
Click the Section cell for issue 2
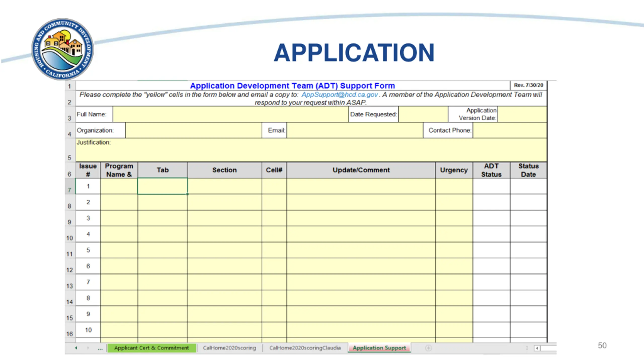pos(224,202)
